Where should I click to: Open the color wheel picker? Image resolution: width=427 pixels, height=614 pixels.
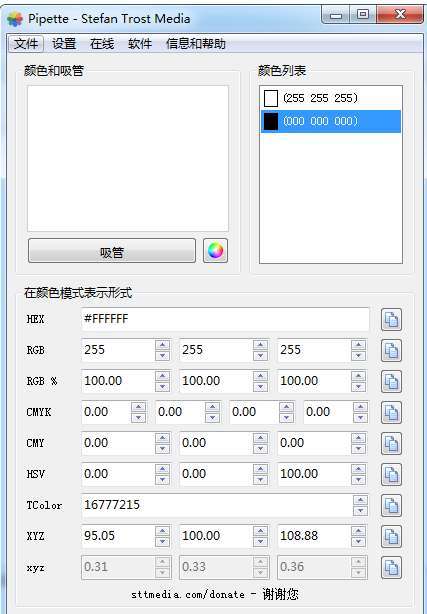[215, 251]
